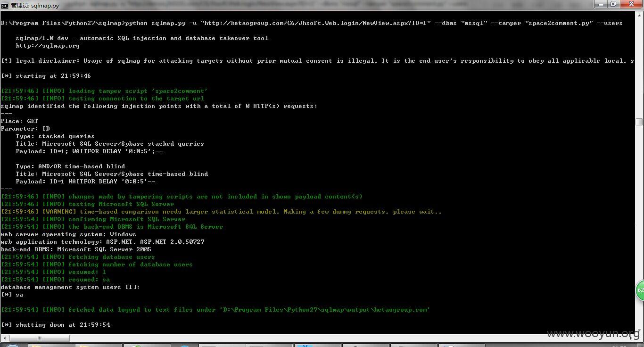Click the 'Type: stacked queries' line
The width and height of the screenshot is (644, 347).
[55, 136]
